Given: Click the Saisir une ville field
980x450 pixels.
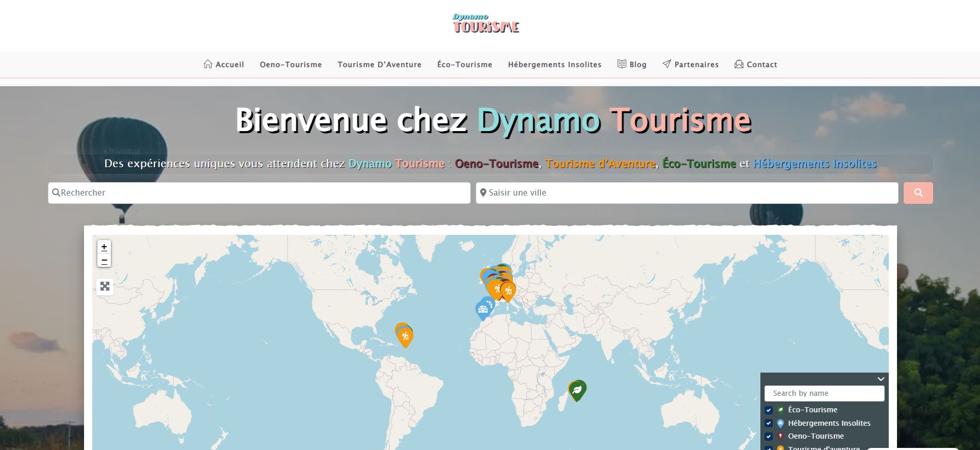Looking at the screenshot, I should pyautogui.click(x=687, y=193).
